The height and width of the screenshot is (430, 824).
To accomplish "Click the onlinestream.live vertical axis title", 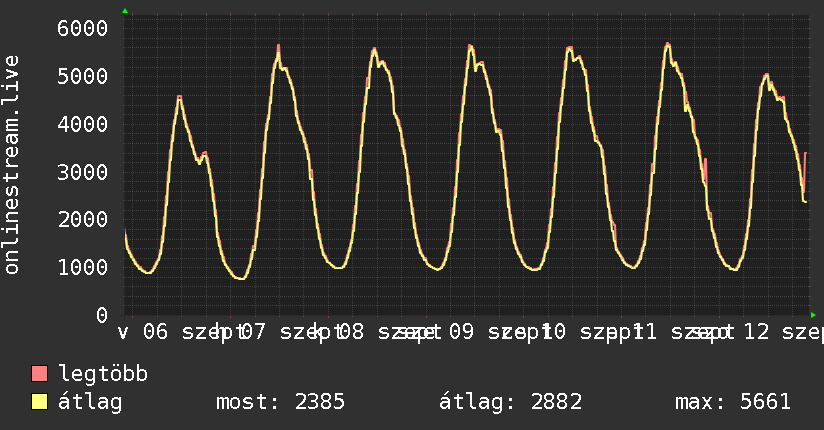I will [11, 165].
